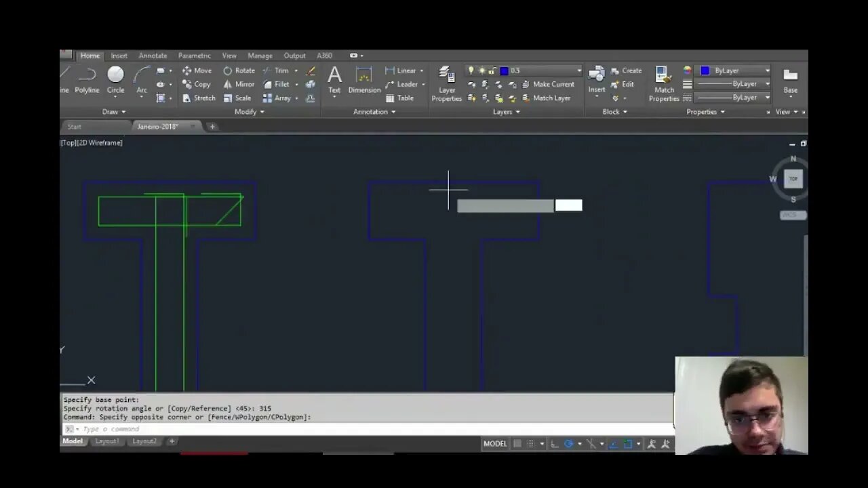Open the View ribbon tab

[229, 56]
